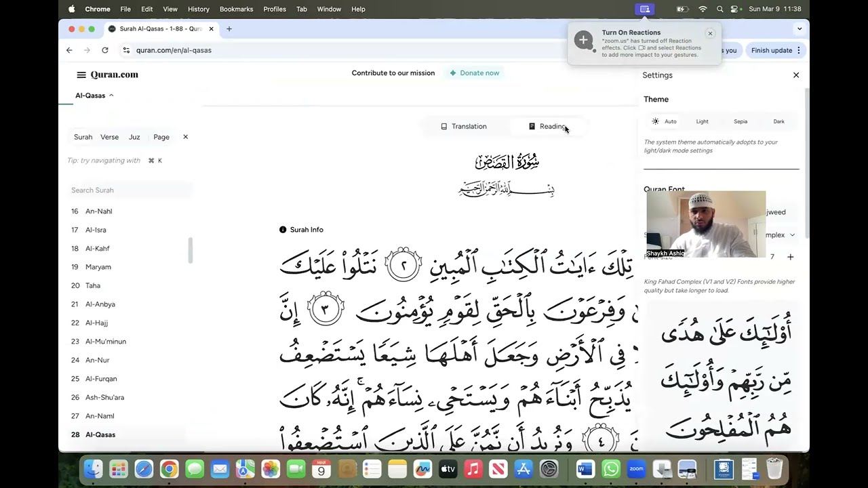The height and width of the screenshot is (488, 868).
Task: Open the History menu in menu bar
Action: click(x=198, y=9)
